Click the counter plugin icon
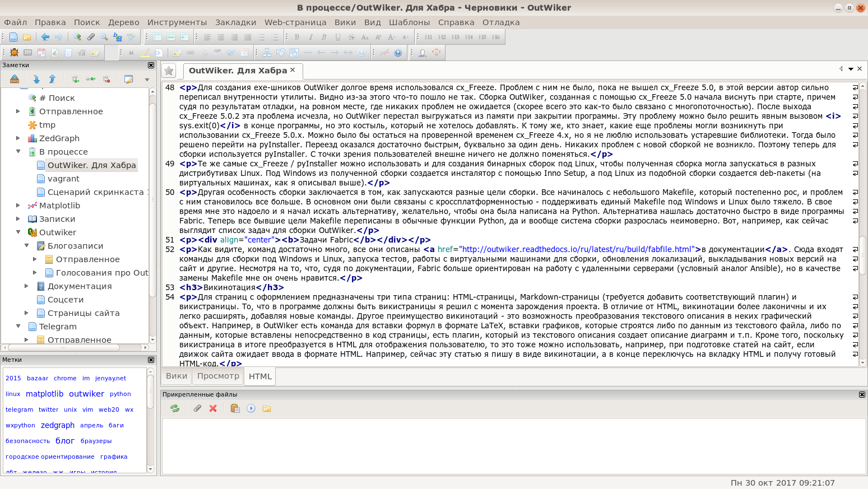The image size is (868, 489). coord(27,53)
